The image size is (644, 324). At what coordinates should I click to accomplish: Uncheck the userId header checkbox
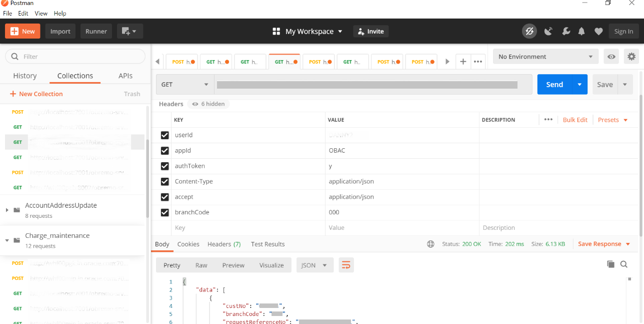164,135
